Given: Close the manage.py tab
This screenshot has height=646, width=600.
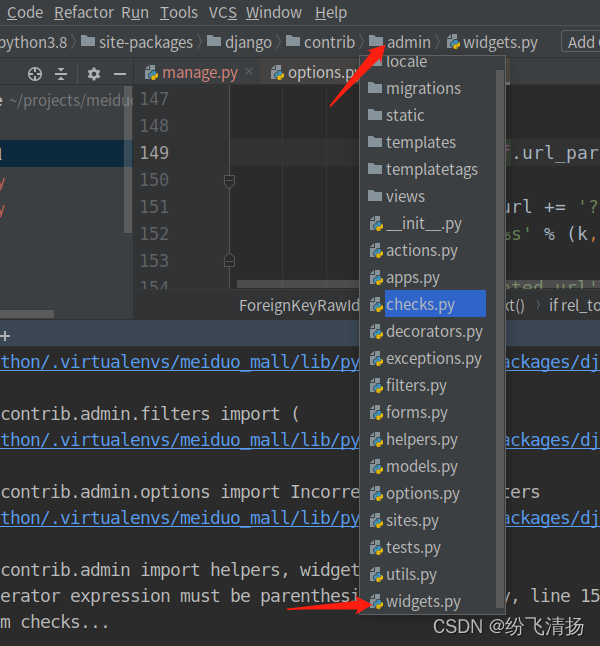Looking at the screenshot, I should (249, 72).
